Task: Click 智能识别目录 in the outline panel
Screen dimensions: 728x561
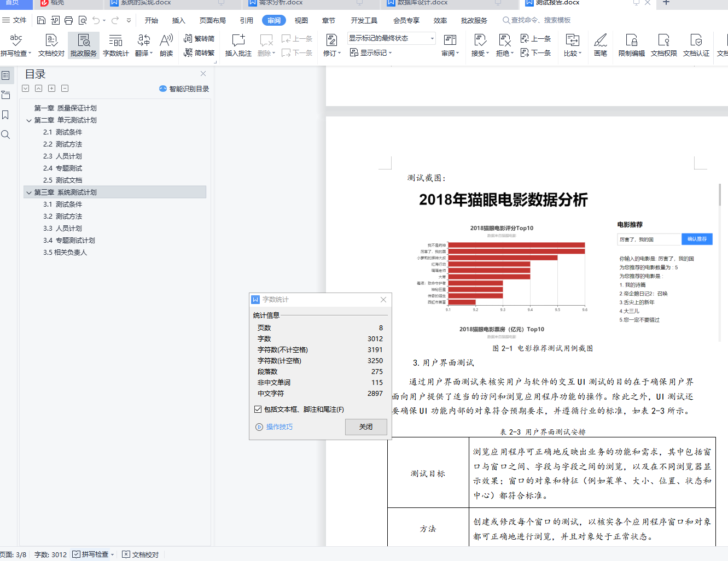Action: coord(184,89)
